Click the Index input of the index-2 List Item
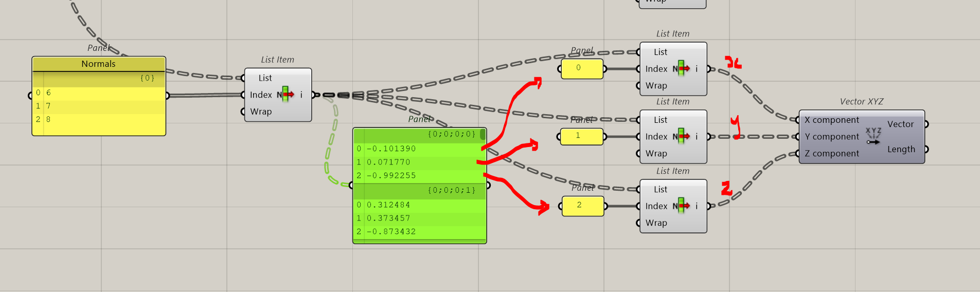 [656, 206]
